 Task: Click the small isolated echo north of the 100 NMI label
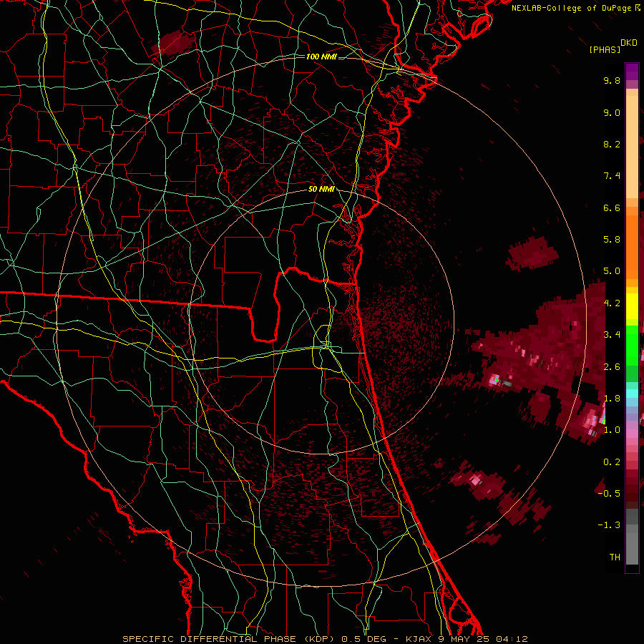173,44
